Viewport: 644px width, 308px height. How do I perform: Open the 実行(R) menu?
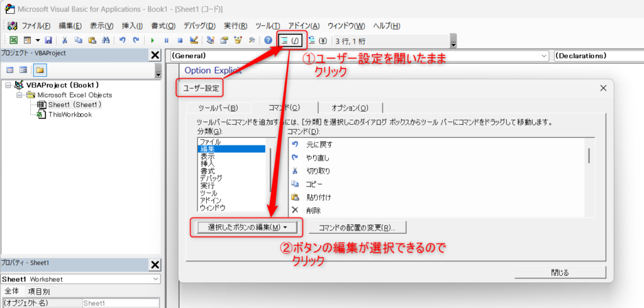pos(235,25)
